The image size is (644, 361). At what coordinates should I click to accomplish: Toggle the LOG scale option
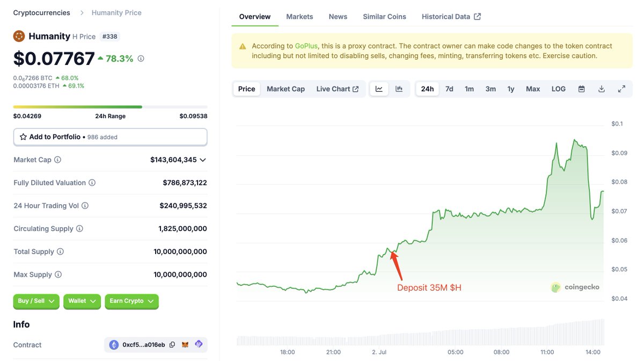[x=559, y=89]
